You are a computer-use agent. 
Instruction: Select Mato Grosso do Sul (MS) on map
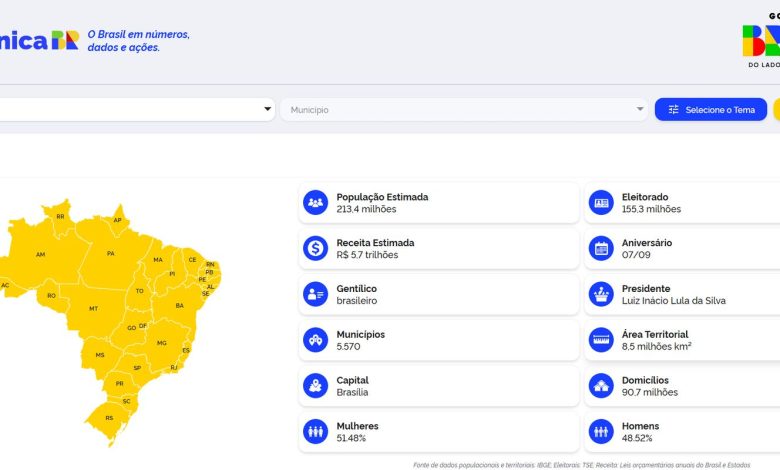pos(100,355)
